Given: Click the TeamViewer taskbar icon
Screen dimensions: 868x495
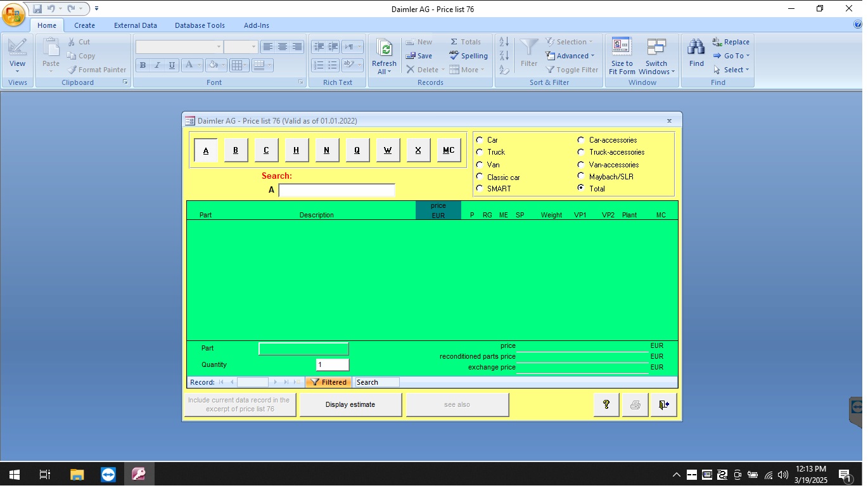Looking at the screenshot, I should pyautogui.click(x=108, y=474).
